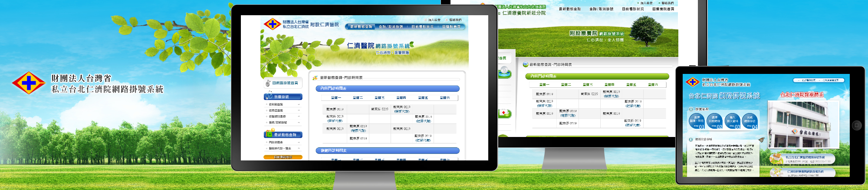
Task: Select 依科別查詢 in left sidebar
Action: point(276,104)
